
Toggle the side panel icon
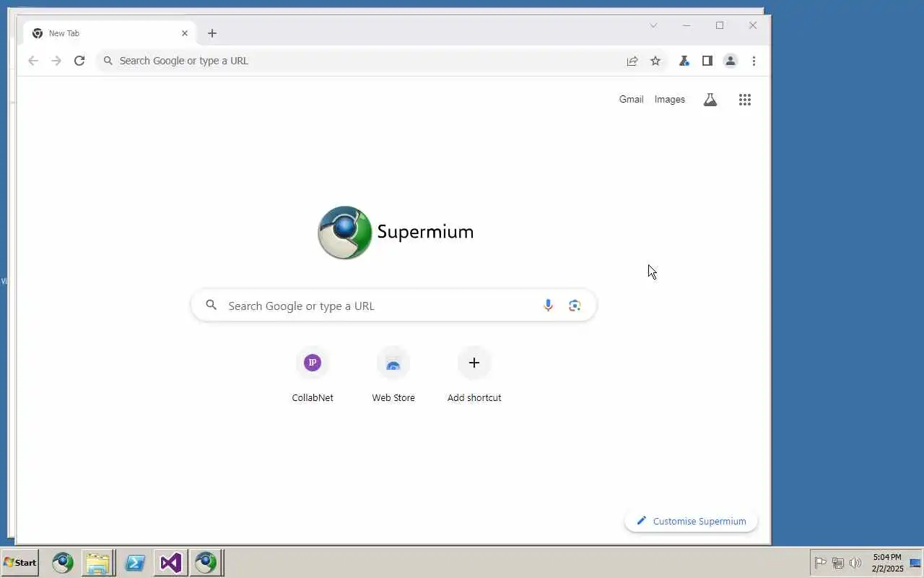707,61
